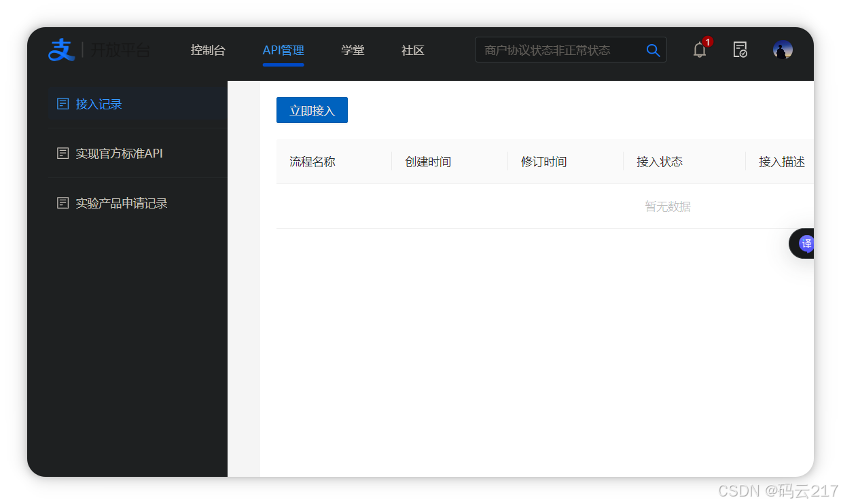Select the API管理 tab
The image size is (841, 504).
pyautogui.click(x=283, y=50)
